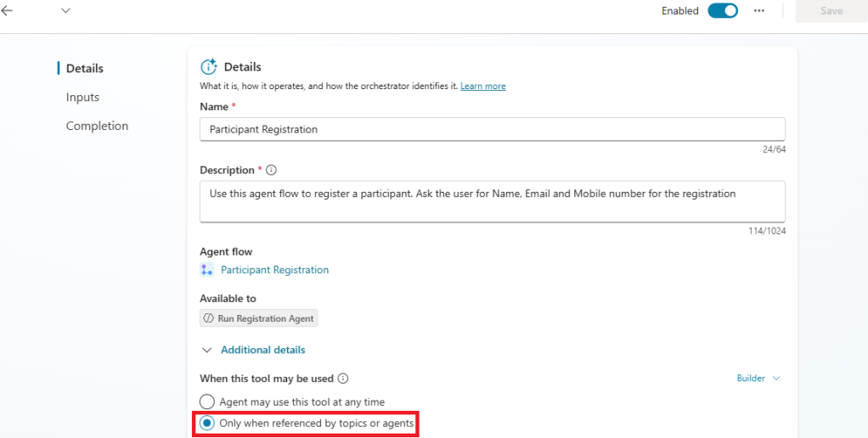The width and height of the screenshot is (868, 438).
Task: Go to the Completion section
Action: click(x=97, y=126)
